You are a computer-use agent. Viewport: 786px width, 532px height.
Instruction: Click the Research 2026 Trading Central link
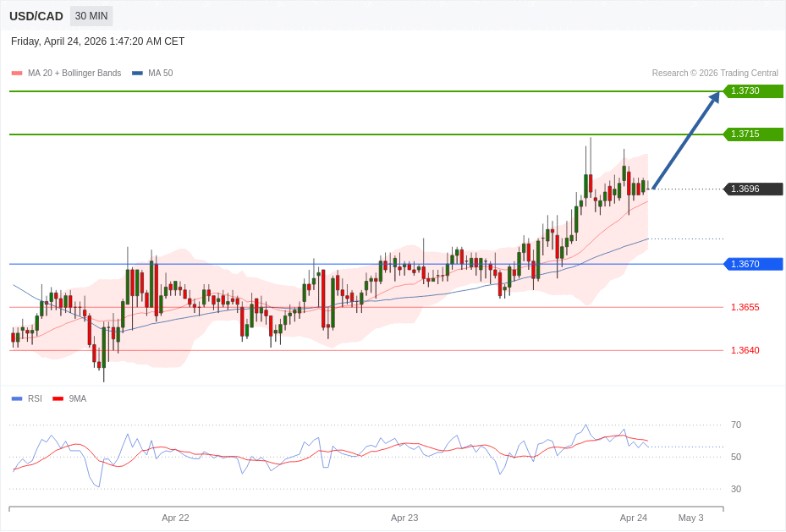click(715, 73)
